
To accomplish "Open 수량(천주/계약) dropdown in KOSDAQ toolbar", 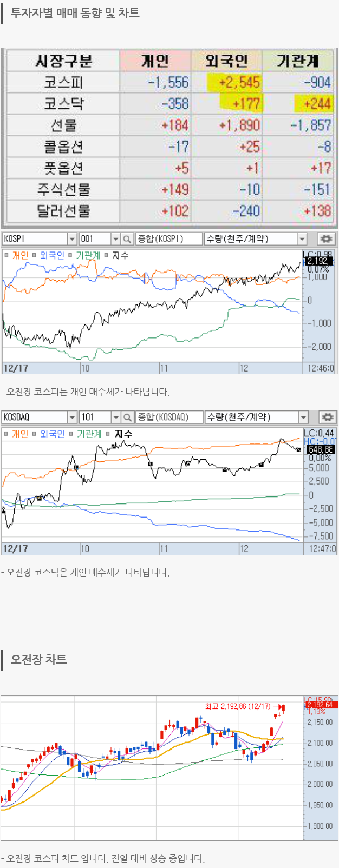I will 303,418.
